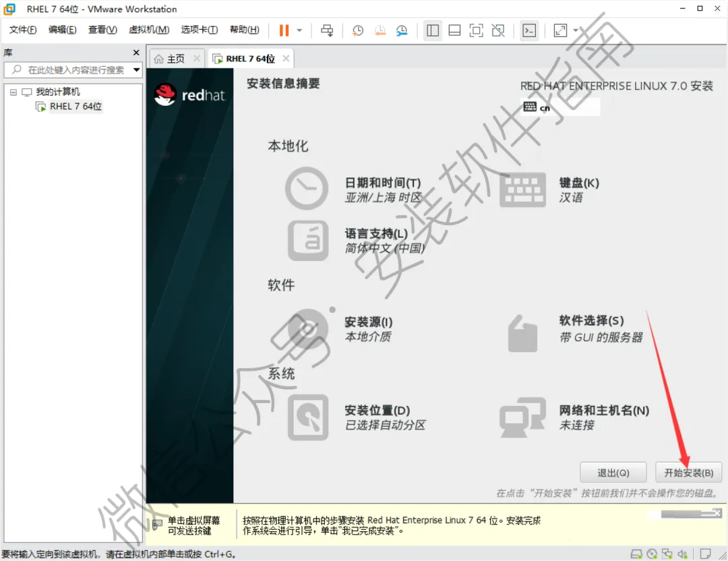Image resolution: width=728 pixels, height=561 pixels.
Task: Open the 安装源(I) disc icon
Action: pyautogui.click(x=308, y=329)
